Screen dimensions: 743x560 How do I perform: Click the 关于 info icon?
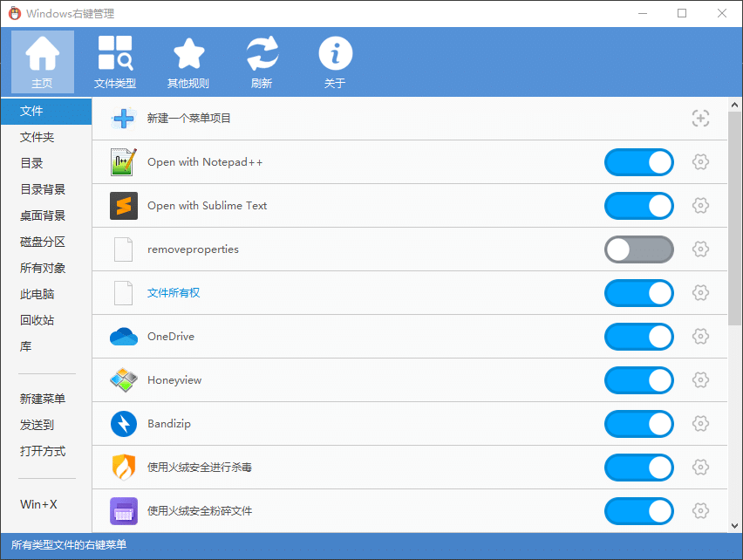pyautogui.click(x=336, y=54)
